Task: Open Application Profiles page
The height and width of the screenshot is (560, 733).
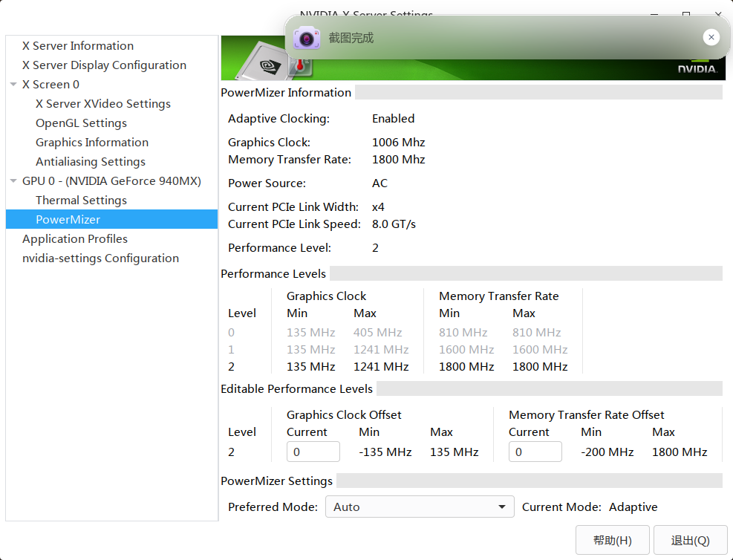Action: (75, 239)
